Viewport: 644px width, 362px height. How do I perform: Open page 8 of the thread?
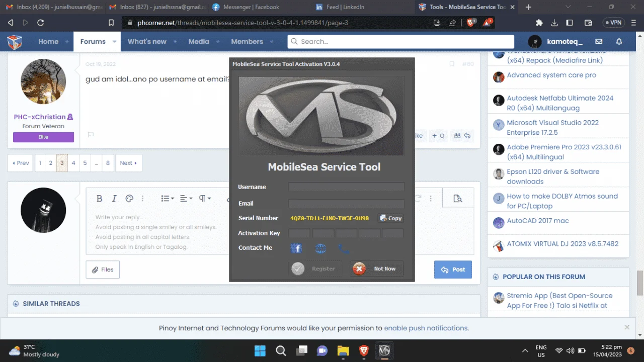coord(108,163)
